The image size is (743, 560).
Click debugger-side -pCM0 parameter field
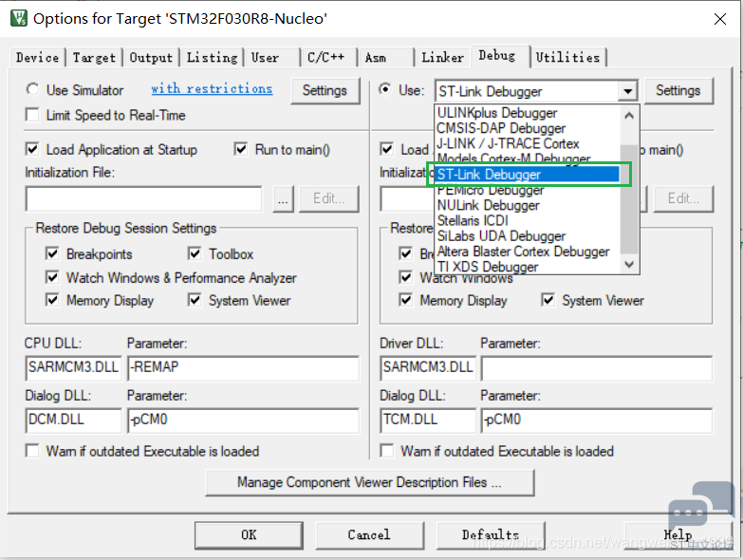click(x=597, y=420)
